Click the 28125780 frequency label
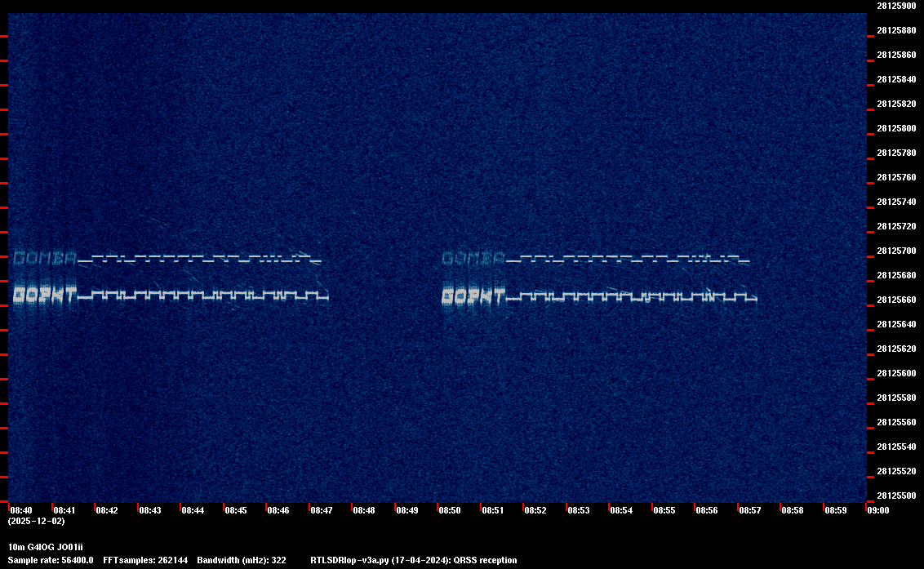The height and width of the screenshot is (569, 924). click(896, 153)
